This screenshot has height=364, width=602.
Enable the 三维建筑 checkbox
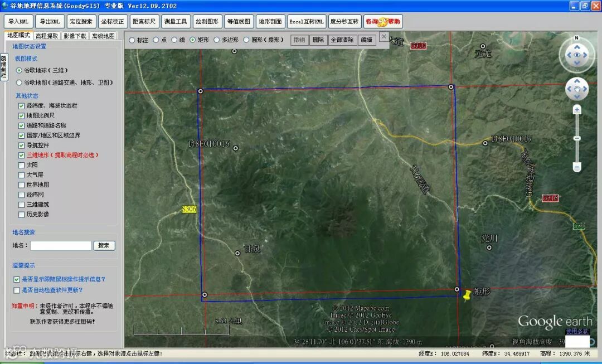22,205
